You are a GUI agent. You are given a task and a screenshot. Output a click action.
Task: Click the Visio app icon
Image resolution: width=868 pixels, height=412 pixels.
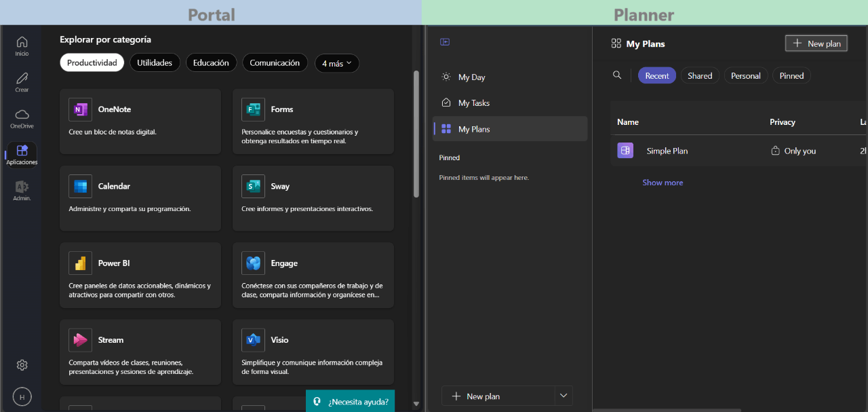pyautogui.click(x=253, y=339)
